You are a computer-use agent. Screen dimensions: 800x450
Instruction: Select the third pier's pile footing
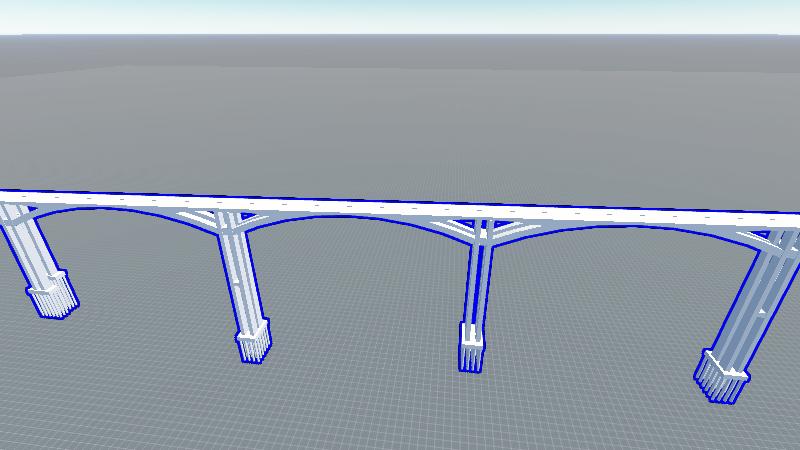471,350
